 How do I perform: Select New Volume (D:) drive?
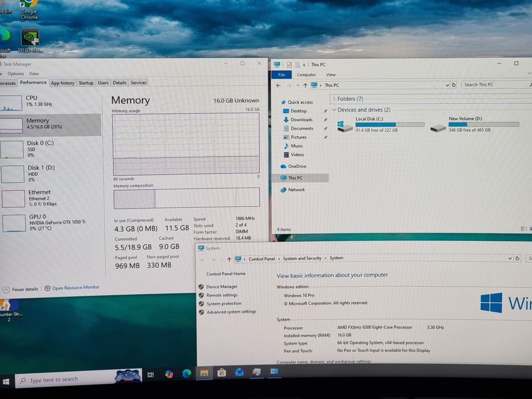click(x=475, y=124)
